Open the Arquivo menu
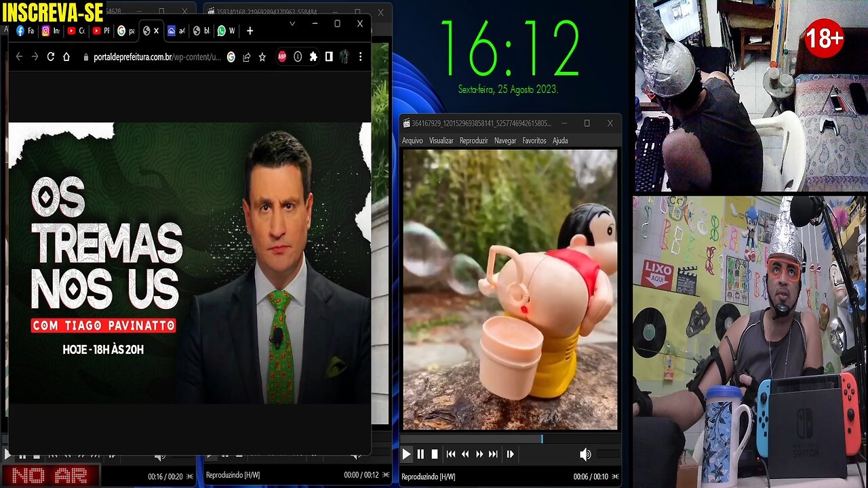The height and width of the screenshot is (488, 868). (412, 140)
